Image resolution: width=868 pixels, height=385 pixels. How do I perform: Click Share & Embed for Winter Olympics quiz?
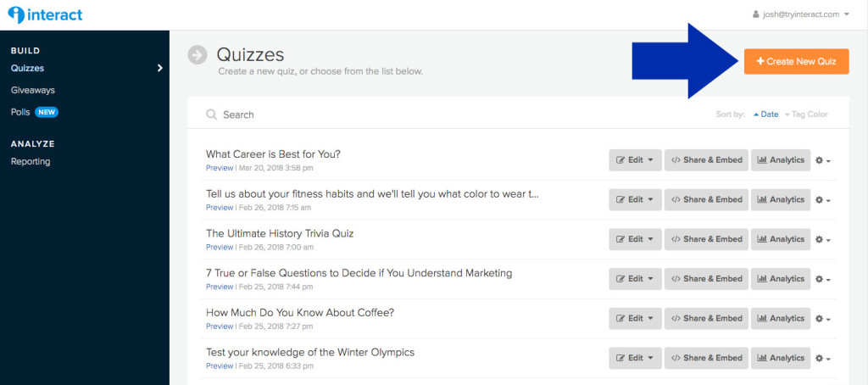pos(706,358)
